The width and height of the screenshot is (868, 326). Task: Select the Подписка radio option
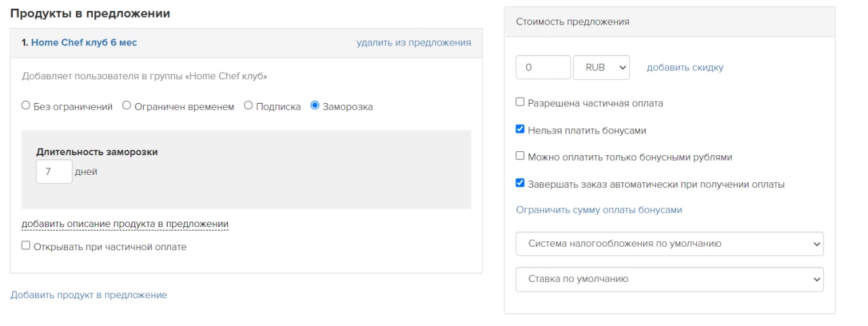point(248,106)
